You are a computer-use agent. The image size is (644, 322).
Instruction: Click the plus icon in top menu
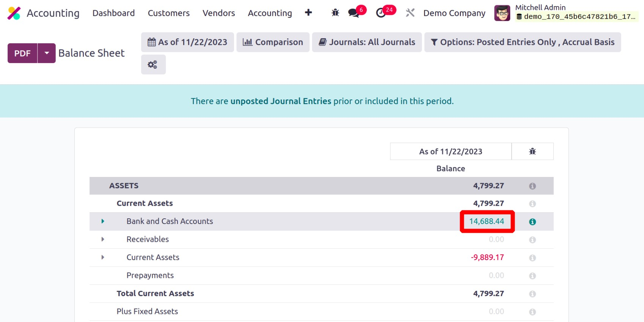308,13
